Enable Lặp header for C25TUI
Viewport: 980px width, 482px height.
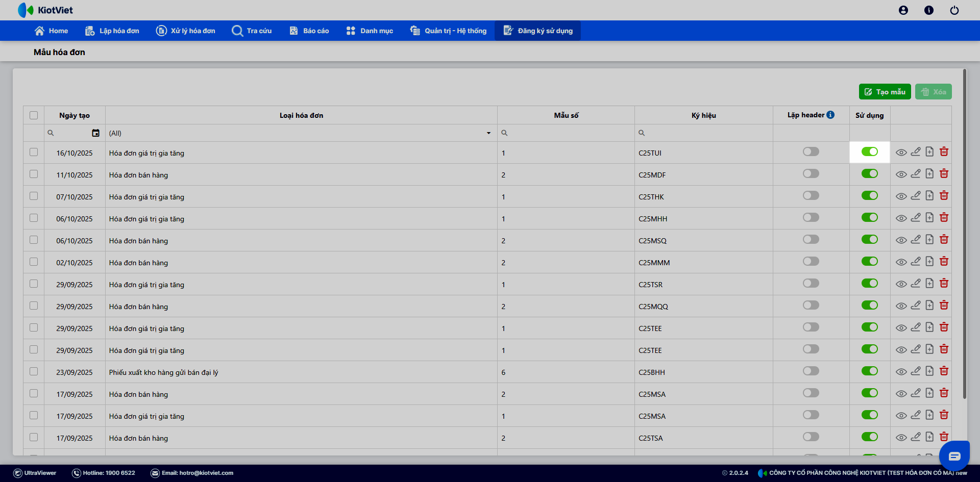coord(811,151)
